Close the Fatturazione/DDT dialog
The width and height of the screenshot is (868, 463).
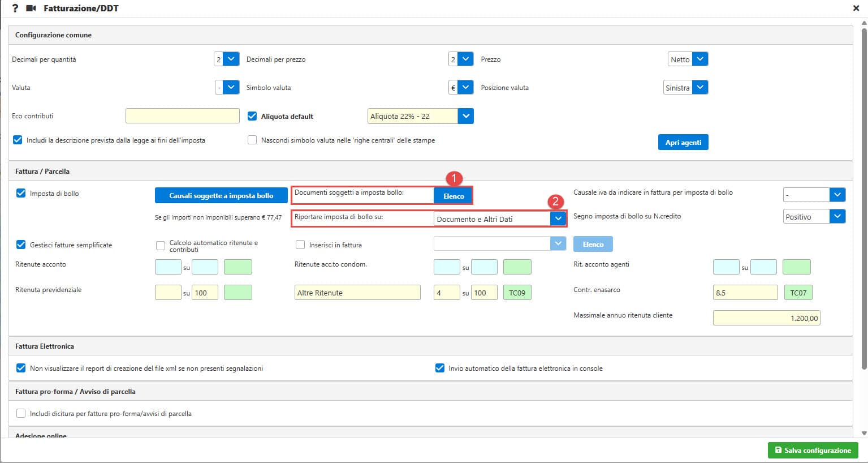tap(856, 8)
